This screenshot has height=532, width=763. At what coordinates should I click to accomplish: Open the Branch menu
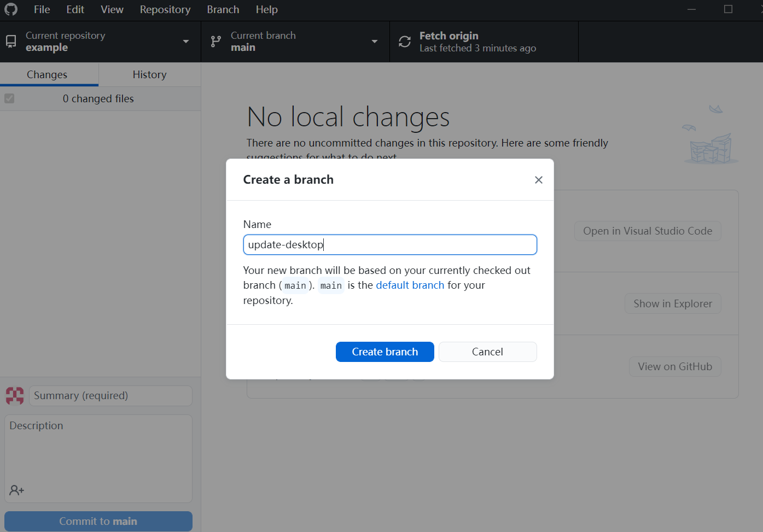(x=223, y=10)
